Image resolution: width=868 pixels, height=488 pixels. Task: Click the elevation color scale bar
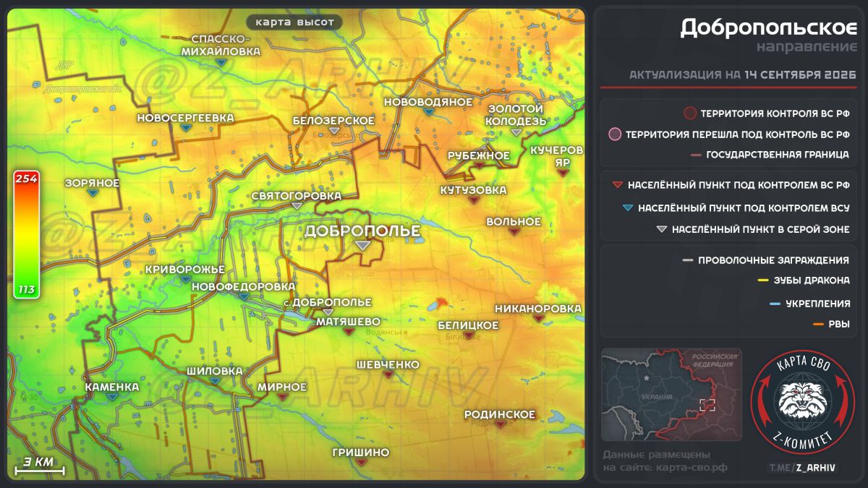coord(27,235)
